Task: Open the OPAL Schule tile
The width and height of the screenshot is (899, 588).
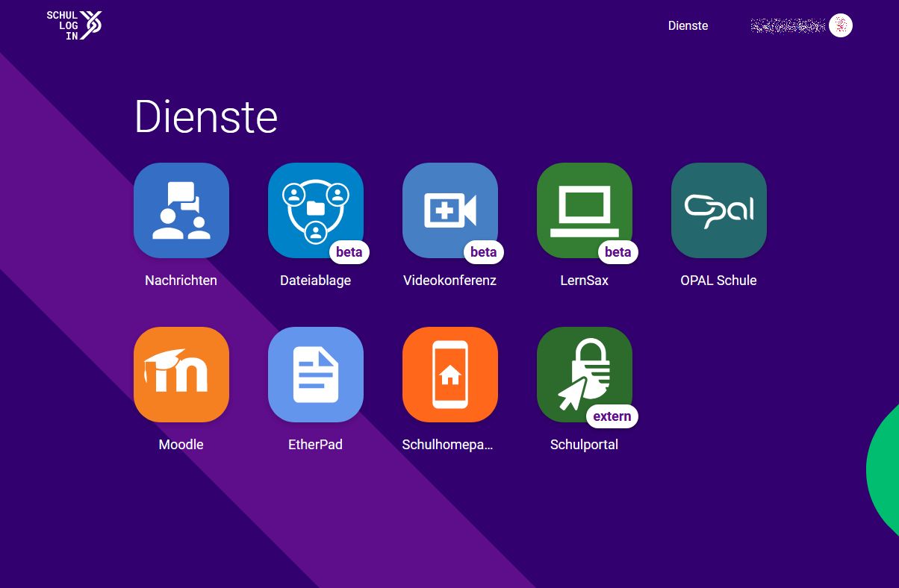Action: click(718, 210)
